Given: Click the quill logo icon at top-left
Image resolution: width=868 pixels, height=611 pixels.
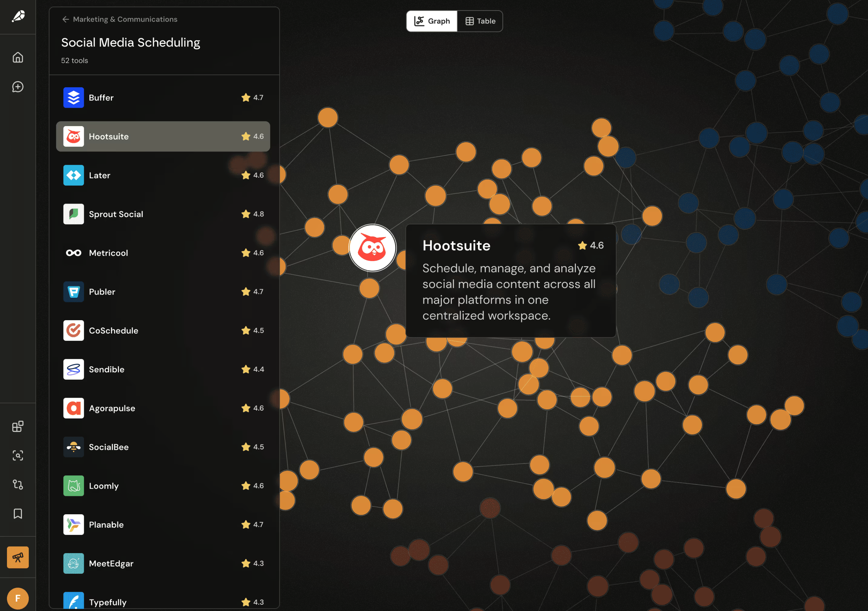Looking at the screenshot, I should 18,16.
